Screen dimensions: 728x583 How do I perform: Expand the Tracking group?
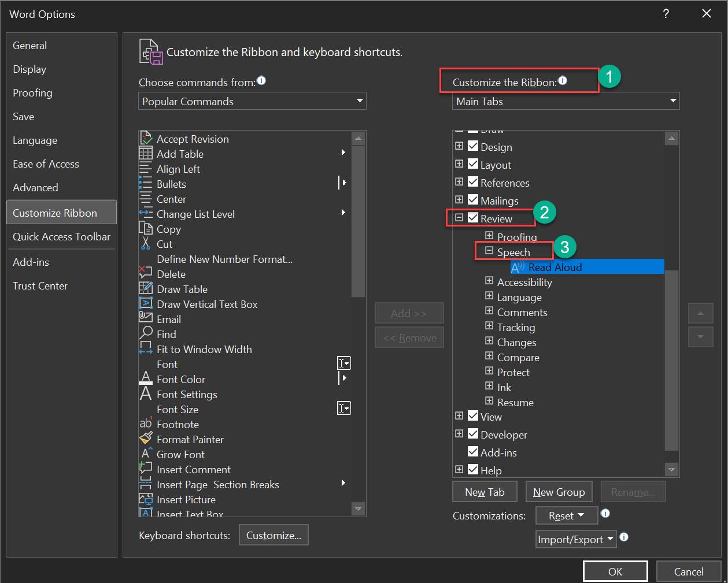[x=489, y=326]
